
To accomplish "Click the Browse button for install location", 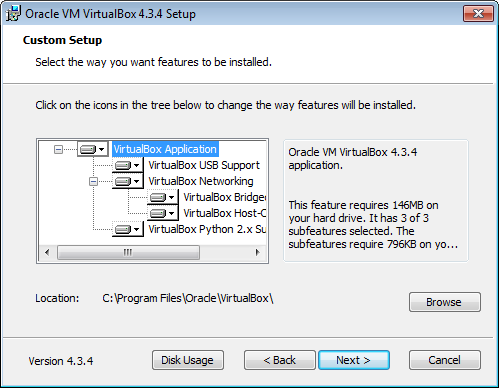I will (x=445, y=302).
